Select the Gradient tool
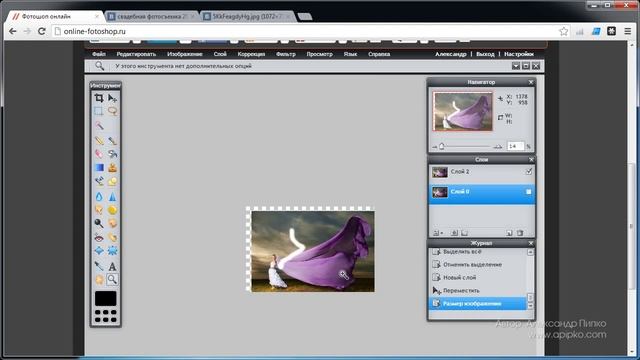Viewport: 640px width, 360px height. click(99, 167)
